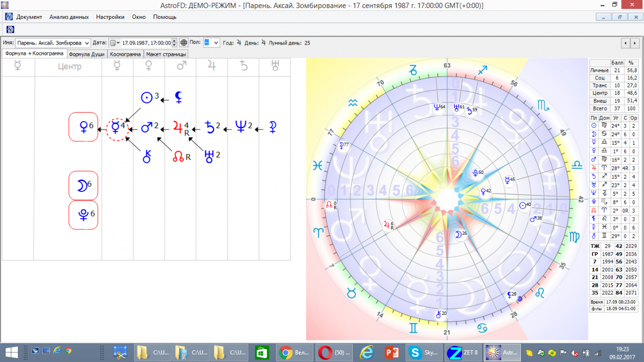644x362 pixels.
Task: Open the calendar picker in the date field
Action: coord(115,43)
